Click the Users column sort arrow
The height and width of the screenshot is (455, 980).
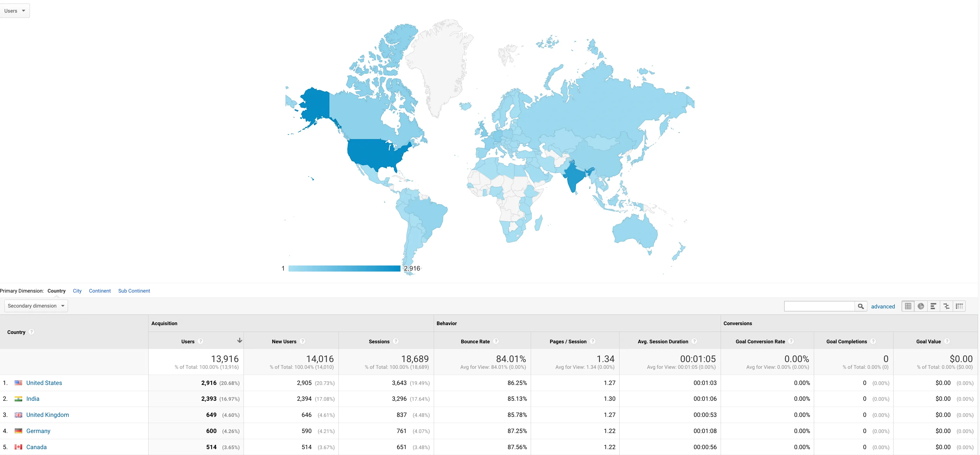[239, 340]
